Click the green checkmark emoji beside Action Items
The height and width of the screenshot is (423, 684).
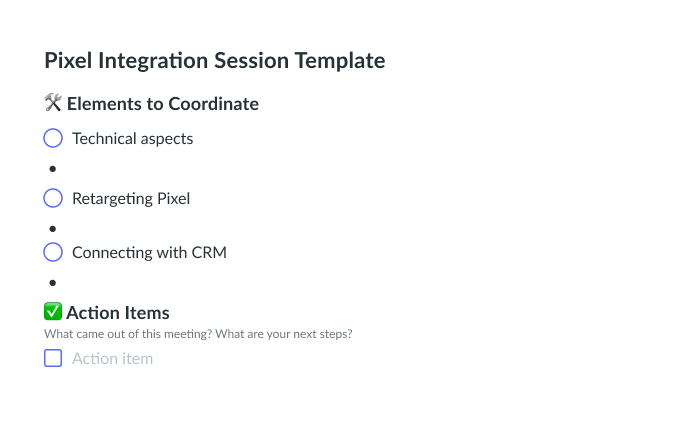[x=54, y=313]
